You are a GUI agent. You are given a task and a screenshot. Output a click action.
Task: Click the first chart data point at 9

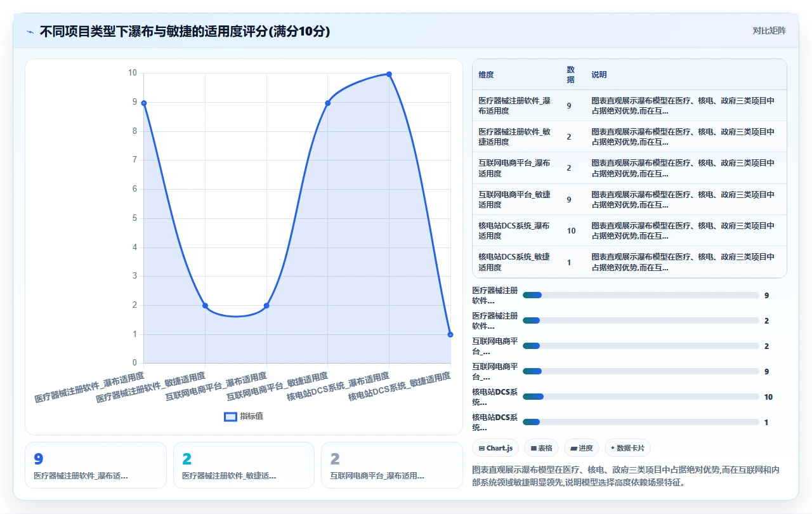(x=144, y=103)
